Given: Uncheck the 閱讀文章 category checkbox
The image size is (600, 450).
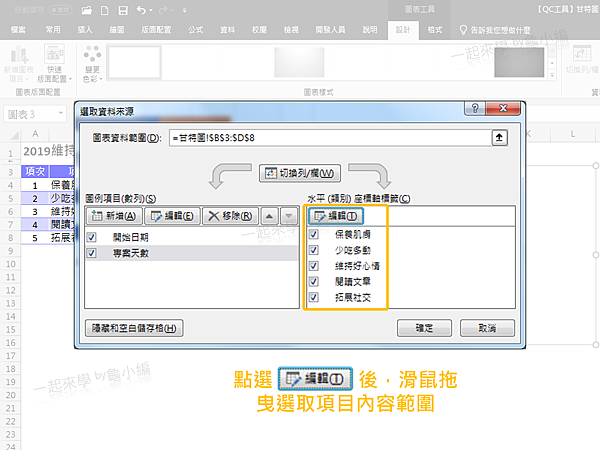Looking at the screenshot, I should [313, 281].
